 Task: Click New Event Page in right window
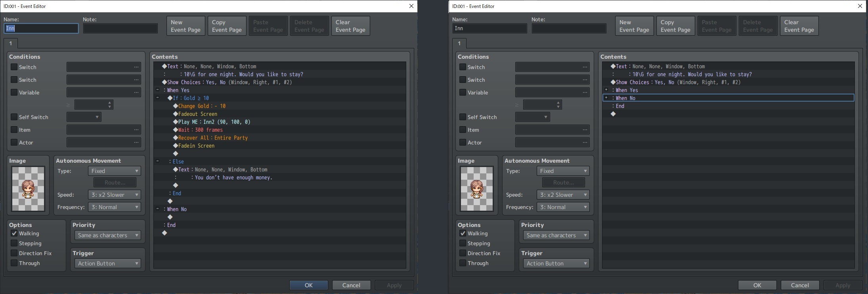pyautogui.click(x=635, y=26)
